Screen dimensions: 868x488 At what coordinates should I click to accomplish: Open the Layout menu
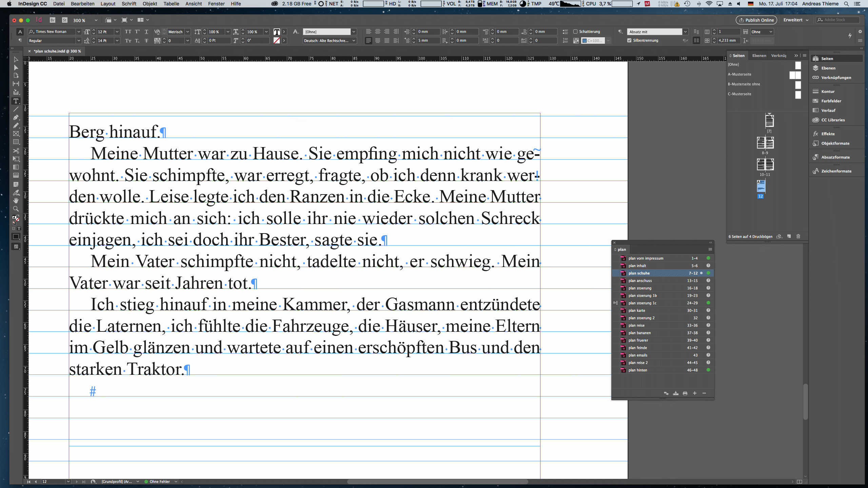click(x=108, y=4)
